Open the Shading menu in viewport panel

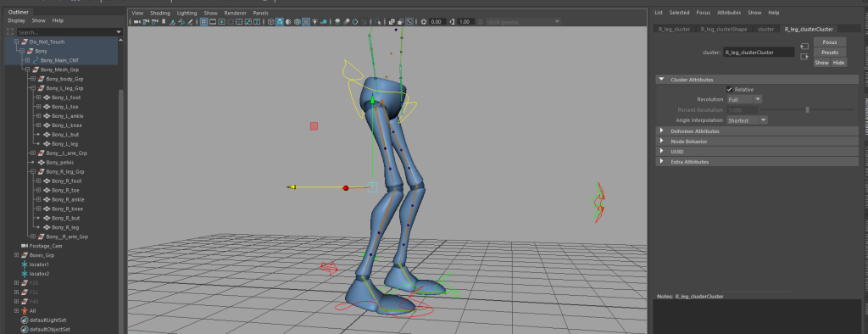[160, 13]
